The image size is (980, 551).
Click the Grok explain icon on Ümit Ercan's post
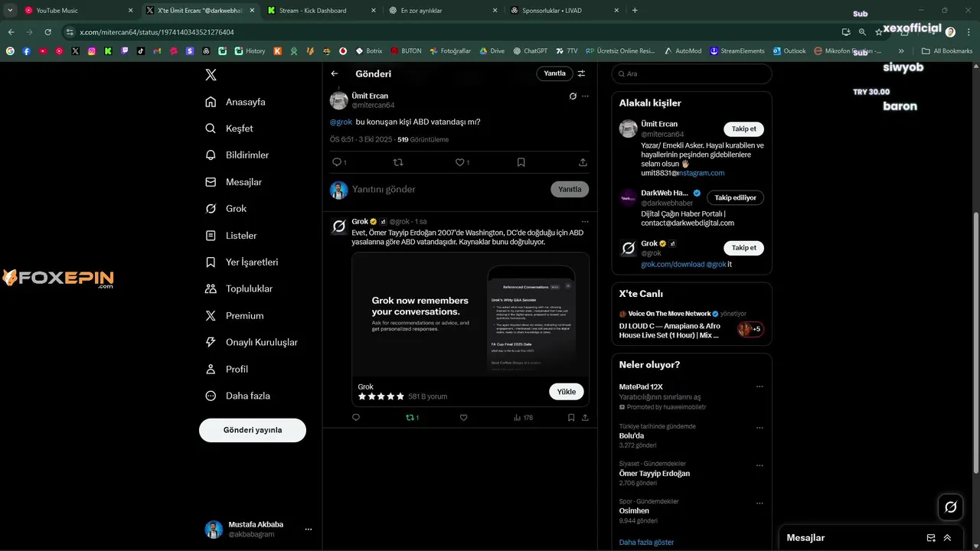(x=573, y=96)
